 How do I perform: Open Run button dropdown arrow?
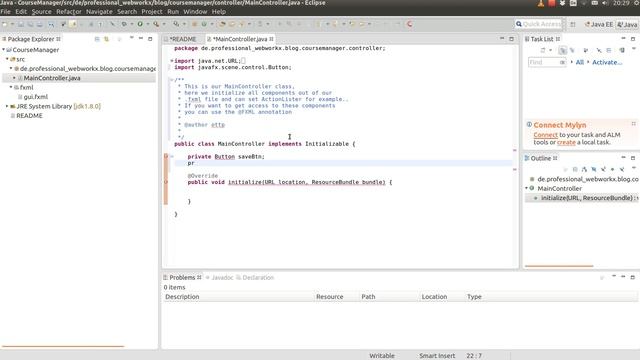coord(147,24)
